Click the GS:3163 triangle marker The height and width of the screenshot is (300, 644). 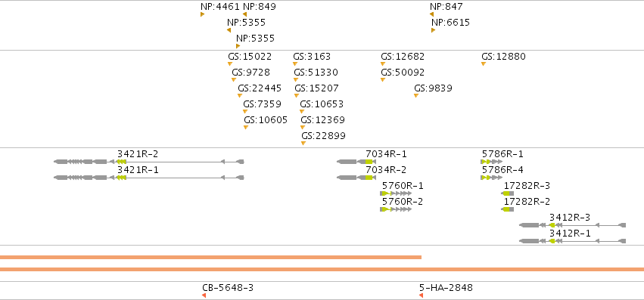(295, 63)
